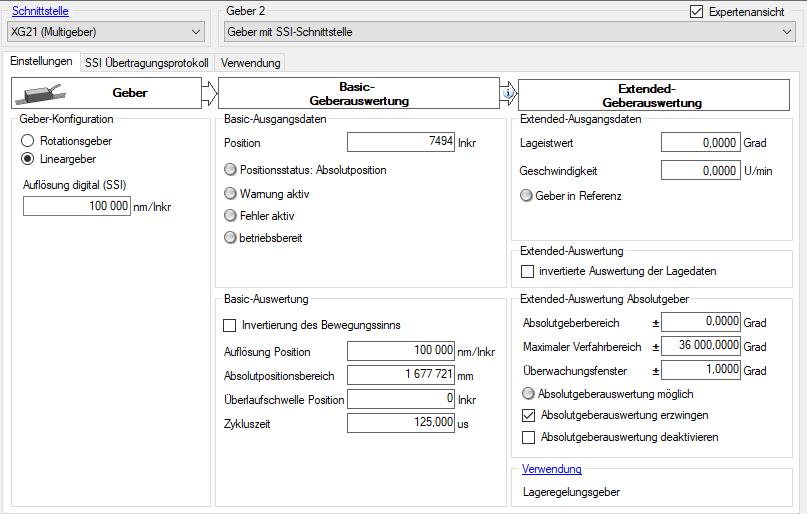This screenshot has height=514, width=807.
Task: Disable the Expertenansicht checkbox
Action: [x=697, y=12]
